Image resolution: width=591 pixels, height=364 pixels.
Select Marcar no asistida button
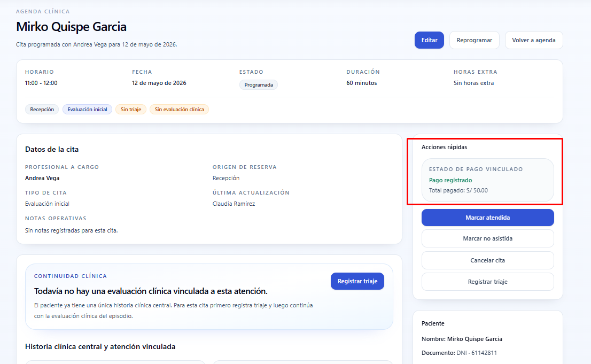pyautogui.click(x=488, y=238)
